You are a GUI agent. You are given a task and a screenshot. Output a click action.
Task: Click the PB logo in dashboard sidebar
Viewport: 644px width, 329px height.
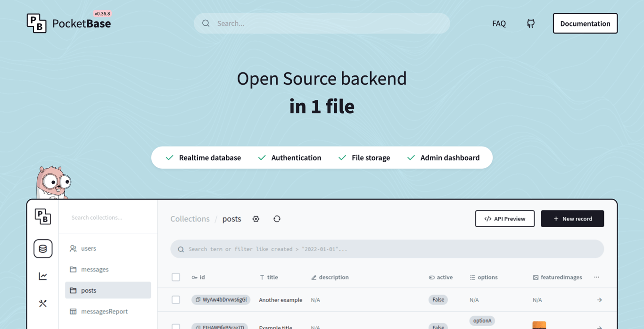pyautogui.click(x=43, y=216)
